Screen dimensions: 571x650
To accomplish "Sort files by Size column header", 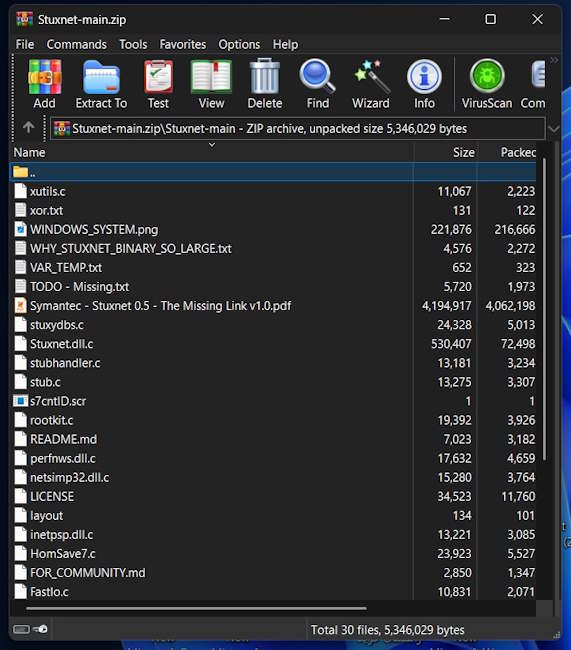I will coord(445,152).
